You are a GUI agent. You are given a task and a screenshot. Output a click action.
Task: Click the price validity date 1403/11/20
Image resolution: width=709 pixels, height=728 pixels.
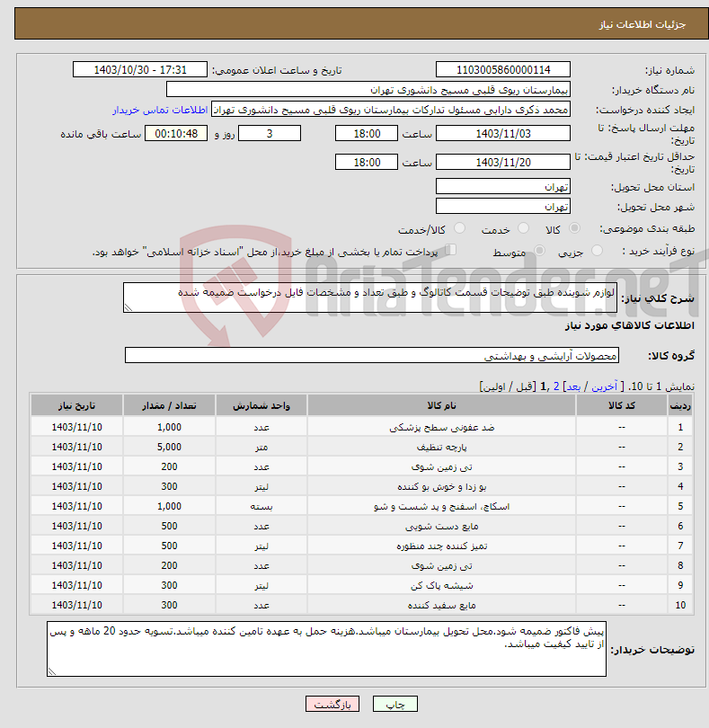503,162
